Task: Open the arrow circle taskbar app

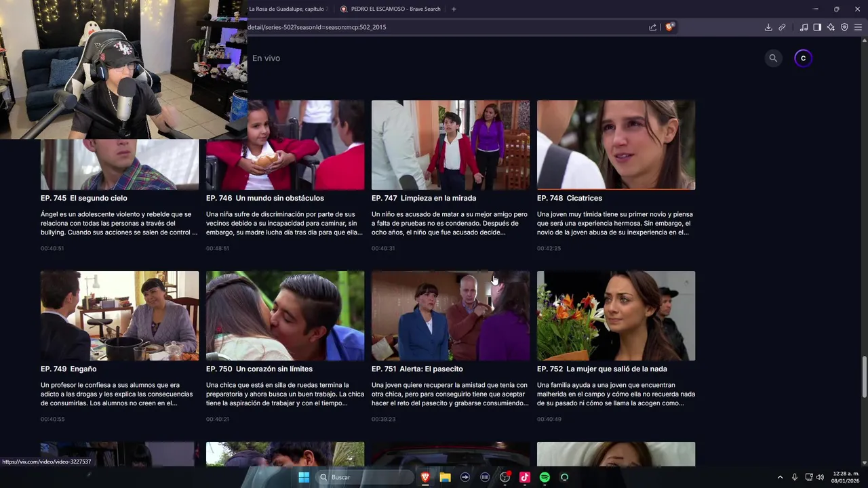Action: coord(465,477)
